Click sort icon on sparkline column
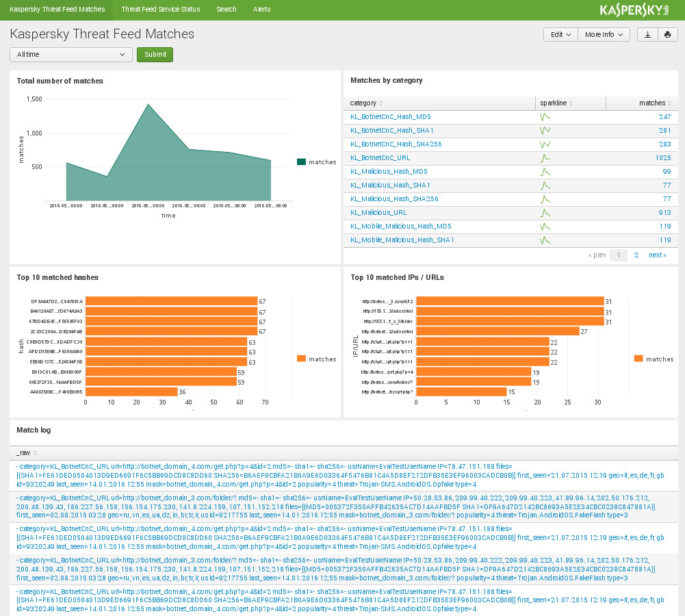This screenshot has width=685, height=616. tap(571, 103)
